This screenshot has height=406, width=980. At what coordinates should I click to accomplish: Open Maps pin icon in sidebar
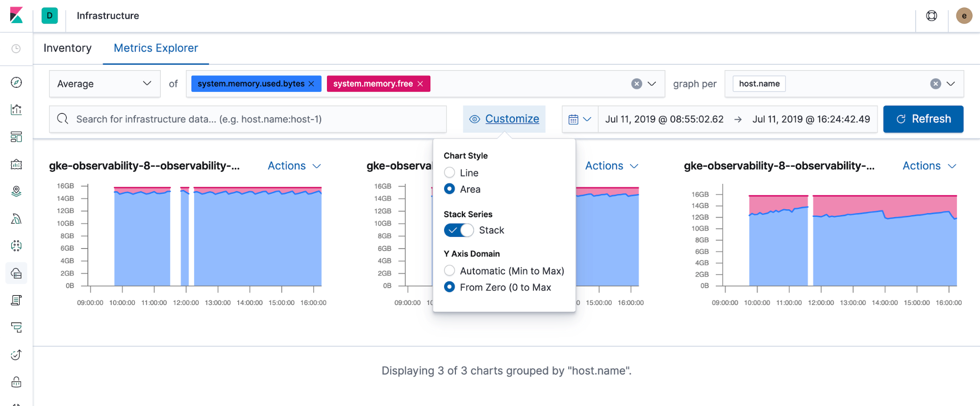pyautogui.click(x=16, y=191)
